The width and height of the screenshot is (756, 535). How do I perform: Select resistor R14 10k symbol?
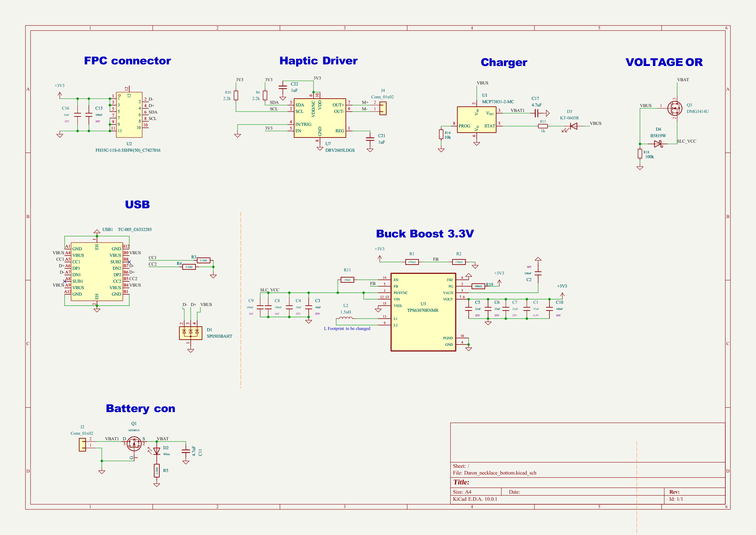coord(441,134)
